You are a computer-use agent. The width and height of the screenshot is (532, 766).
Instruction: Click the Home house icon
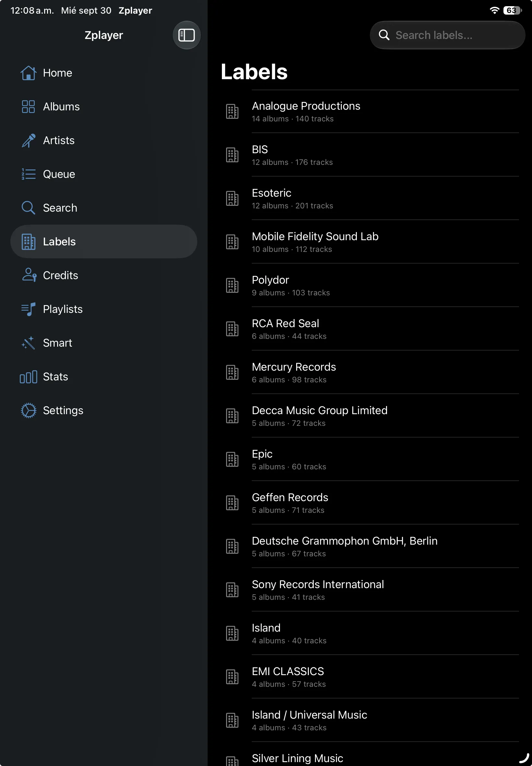(28, 73)
